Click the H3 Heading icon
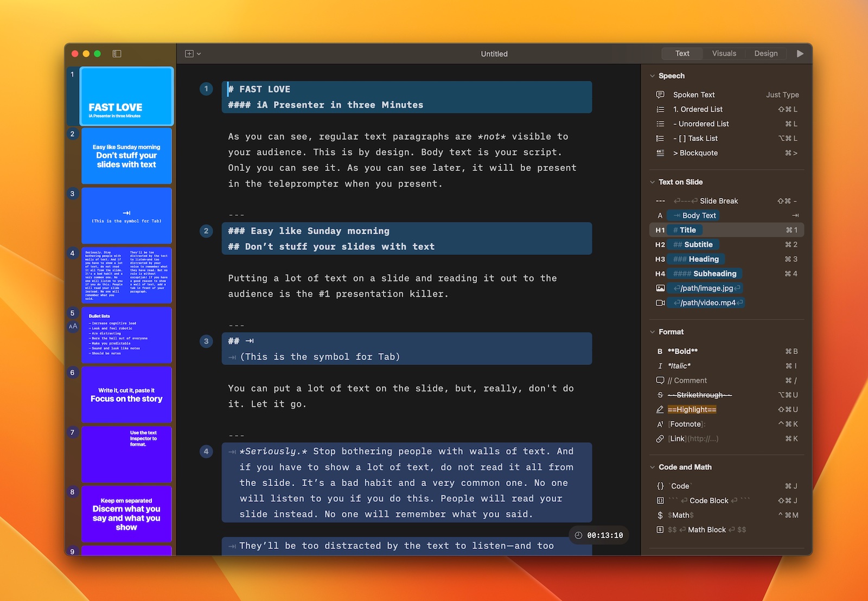868x601 pixels. click(660, 259)
